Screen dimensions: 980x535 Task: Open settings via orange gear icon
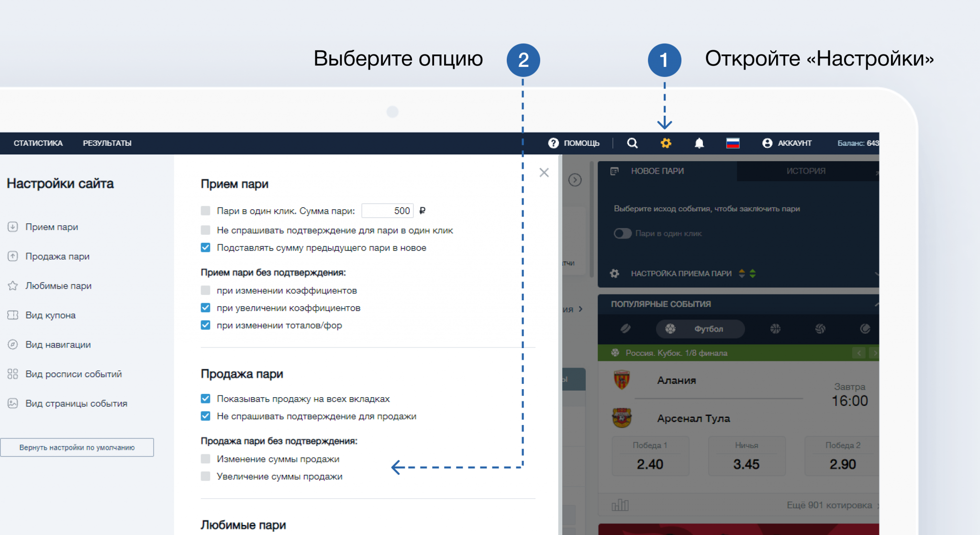(x=666, y=143)
